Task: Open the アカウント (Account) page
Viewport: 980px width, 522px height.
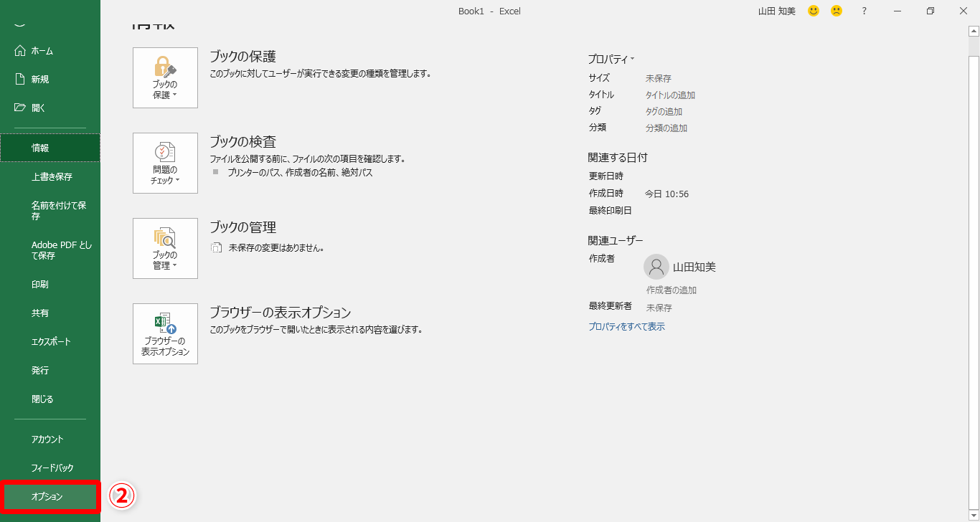Action: click(50, 440)
